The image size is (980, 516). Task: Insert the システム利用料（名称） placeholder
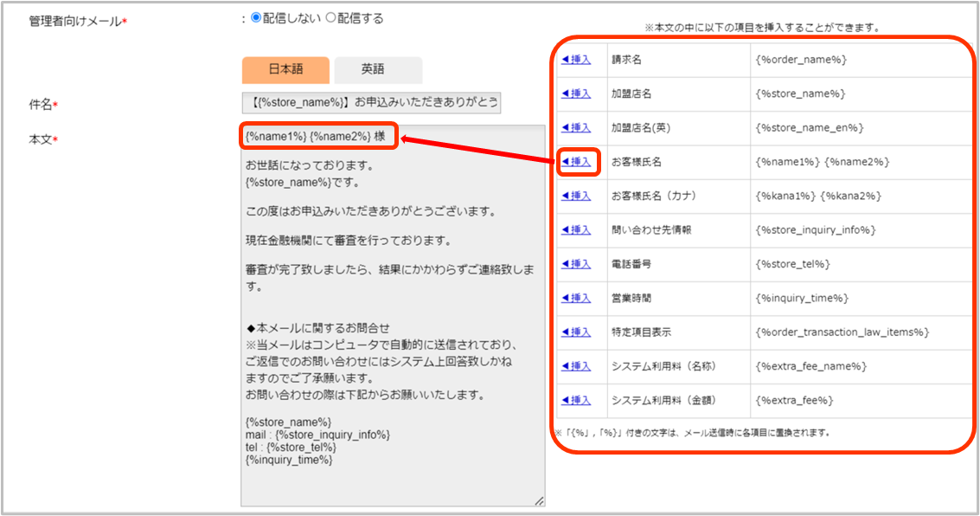coord(576,366)
